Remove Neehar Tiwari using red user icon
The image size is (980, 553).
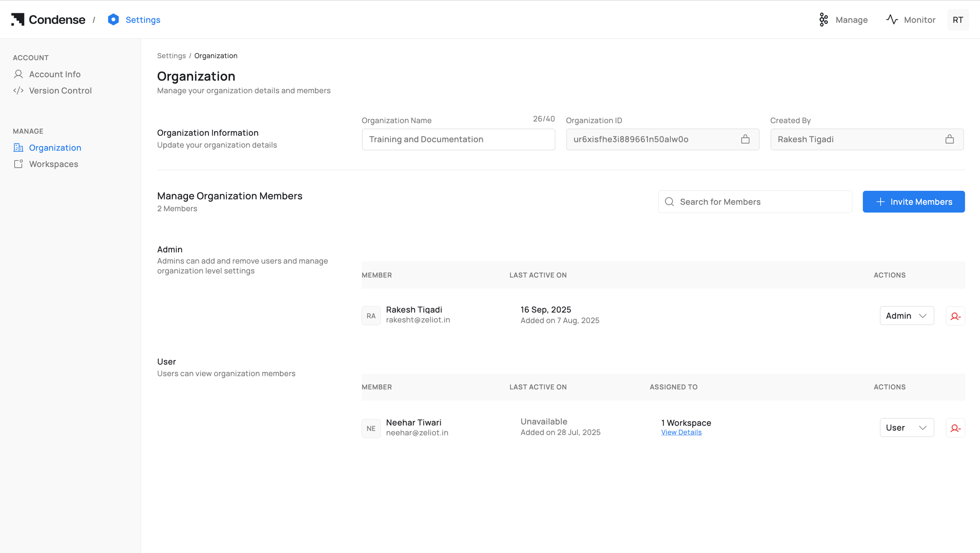[x=955, y=428]
